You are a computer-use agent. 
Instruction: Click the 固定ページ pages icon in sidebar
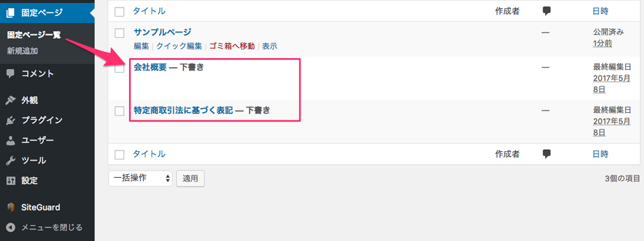(11, 12)
